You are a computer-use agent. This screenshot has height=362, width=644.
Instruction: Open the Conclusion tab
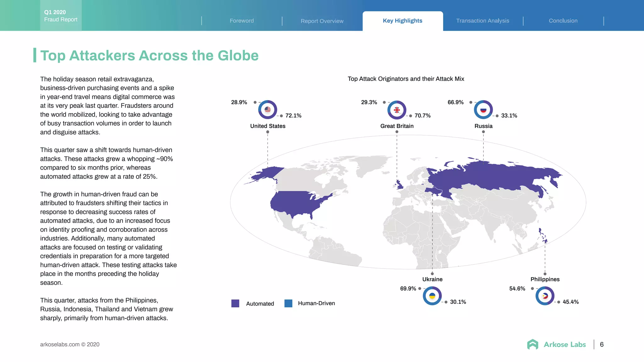pyautogui.click(x=563, y=21)
